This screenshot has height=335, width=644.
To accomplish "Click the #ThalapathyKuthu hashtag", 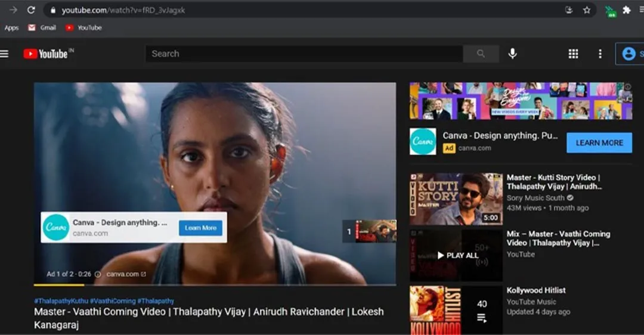I will tap(61, 301).
